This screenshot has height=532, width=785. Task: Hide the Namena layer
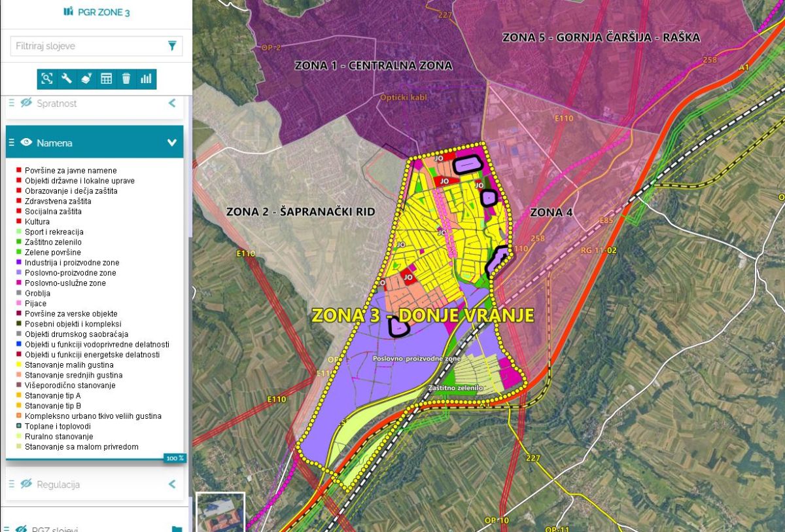[x=26, y=143]
